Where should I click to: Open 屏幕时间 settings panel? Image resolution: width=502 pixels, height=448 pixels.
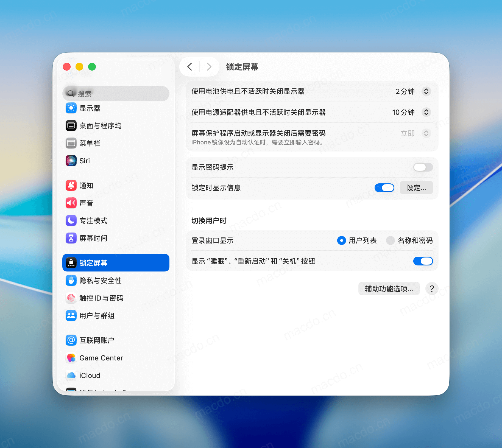[93, 238]
